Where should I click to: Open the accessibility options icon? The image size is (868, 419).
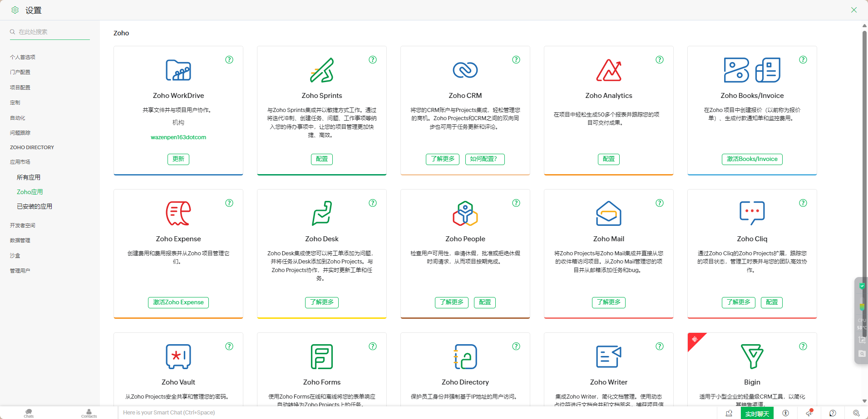click(x=785, y=413)
